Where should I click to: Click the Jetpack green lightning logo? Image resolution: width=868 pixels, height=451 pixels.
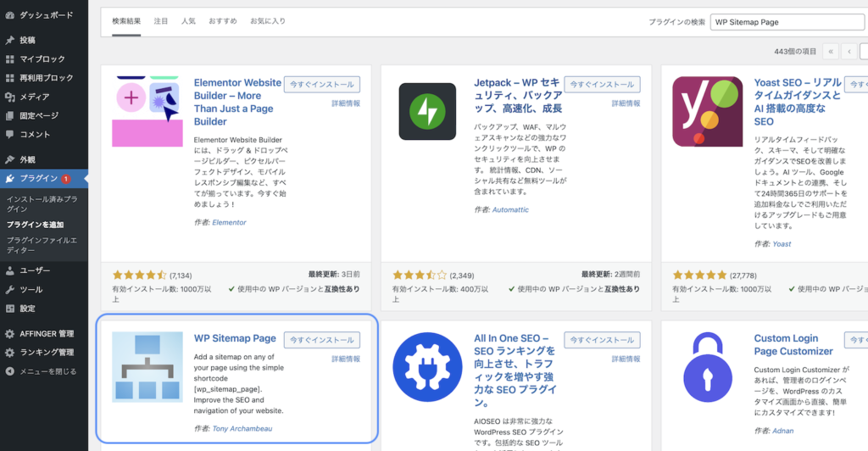pos(427,111)
